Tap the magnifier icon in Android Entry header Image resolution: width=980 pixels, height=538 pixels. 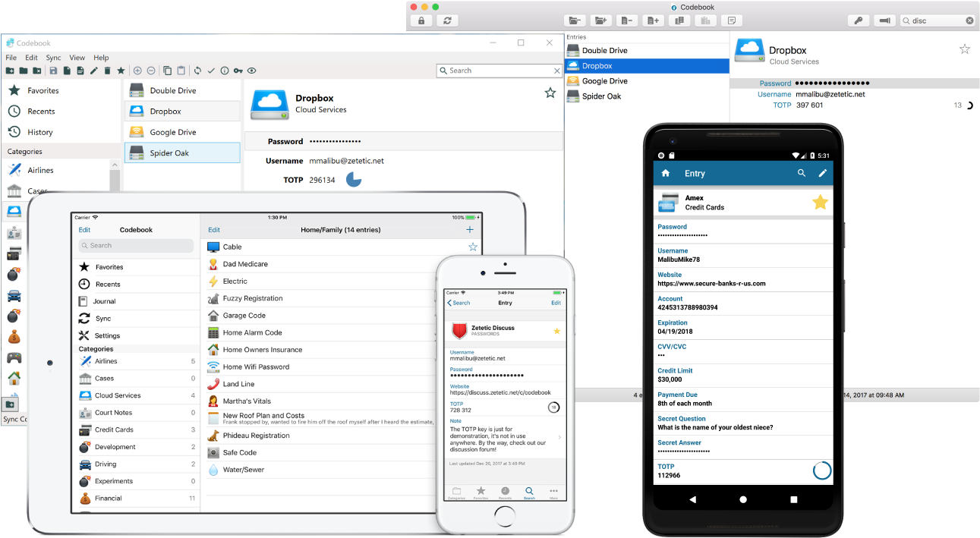(802, 173)
